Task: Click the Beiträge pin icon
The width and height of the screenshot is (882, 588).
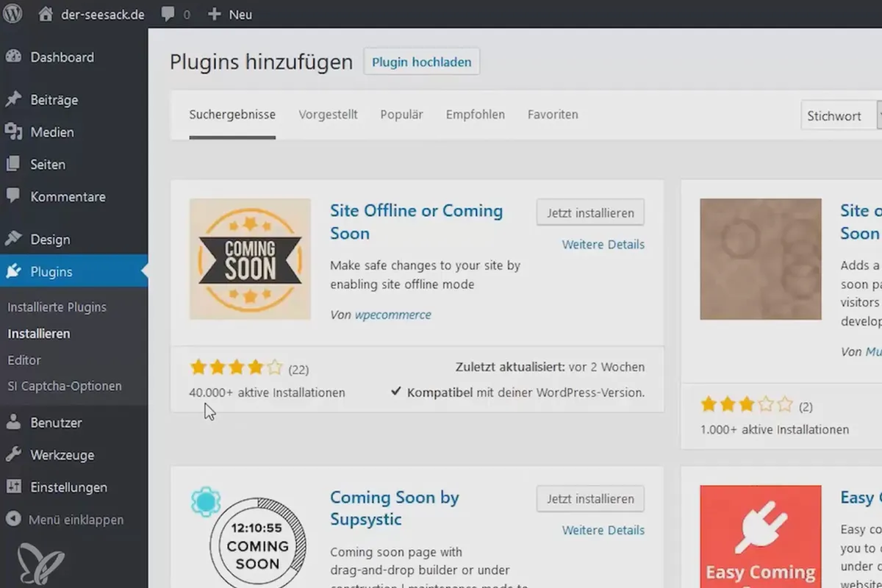Action: (x=13, y=100)
